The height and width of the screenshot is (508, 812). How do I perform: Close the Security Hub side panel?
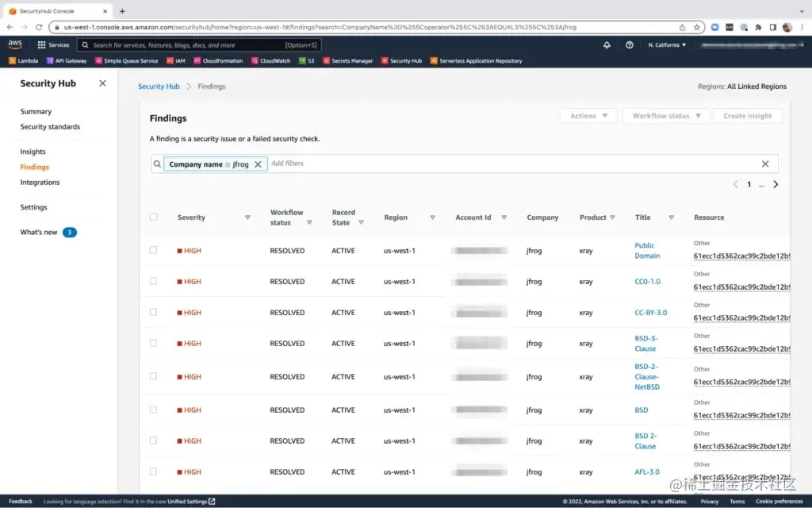(x=102, y=83)
